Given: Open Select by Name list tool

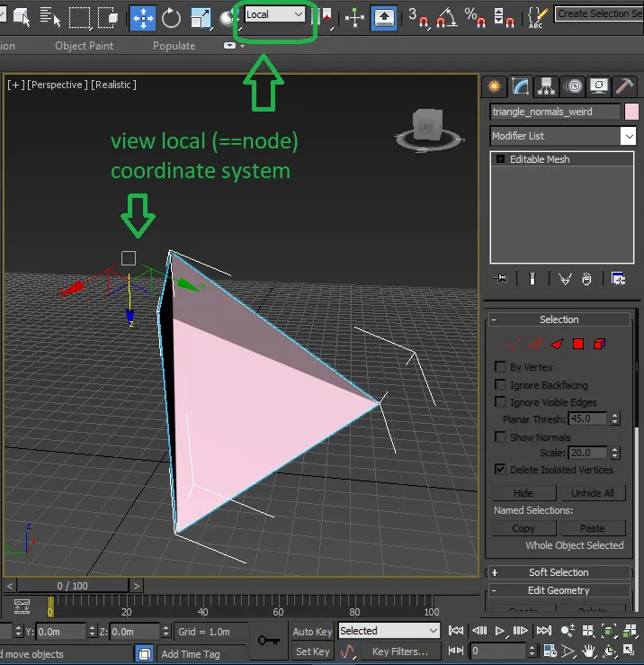Looking at the screenshot, I should [x=50, y=17].
